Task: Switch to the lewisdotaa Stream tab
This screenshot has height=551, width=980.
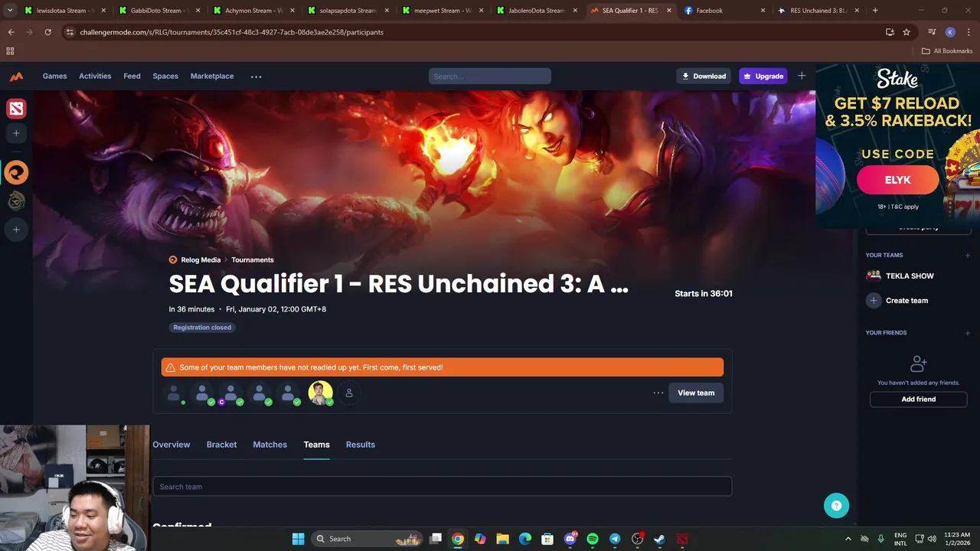Action: tap(66, 11)
